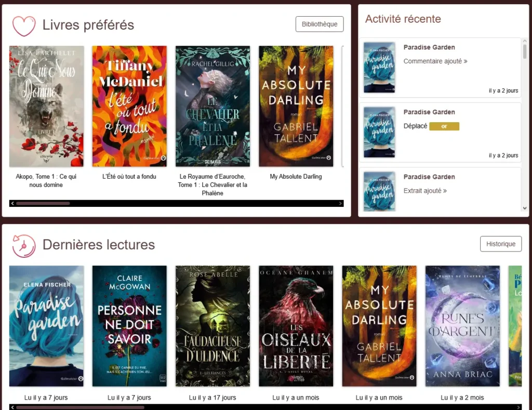Click the clock icon beside Dernières lectures
The height and width of the screenshot is (410, 532).
[x=24, y=246]
